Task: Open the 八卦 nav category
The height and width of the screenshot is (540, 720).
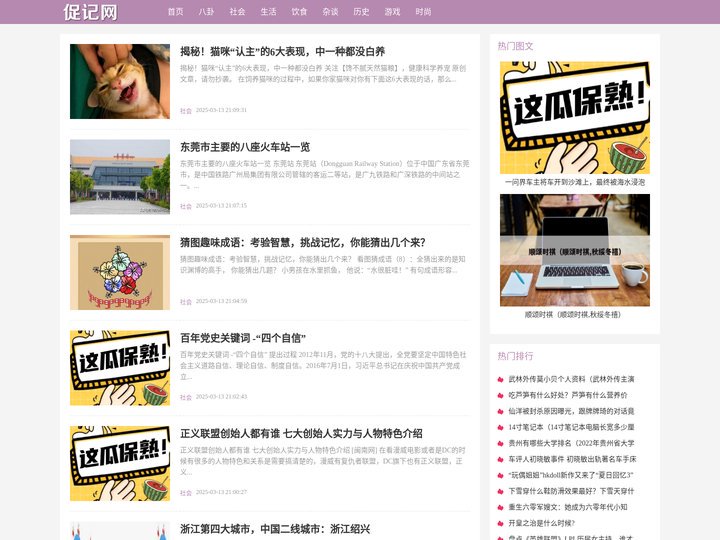Action: [206, 12]
